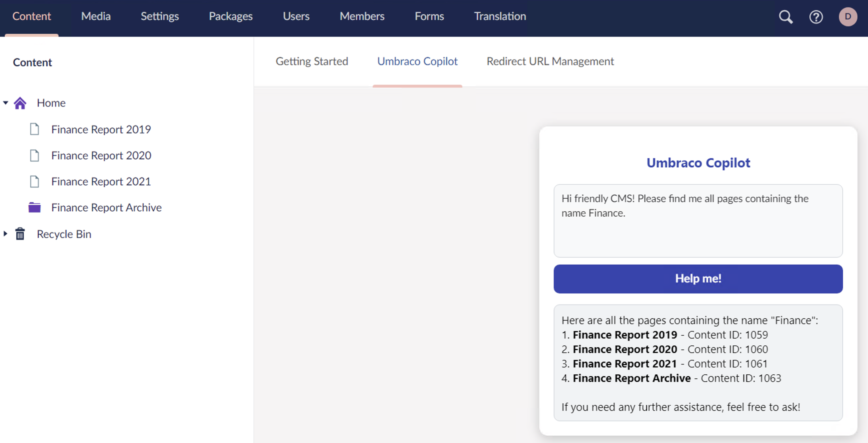The image size is (868, 443).
Task: Switch to Redirect URL Management tab
Action: (x=550, y=61)
